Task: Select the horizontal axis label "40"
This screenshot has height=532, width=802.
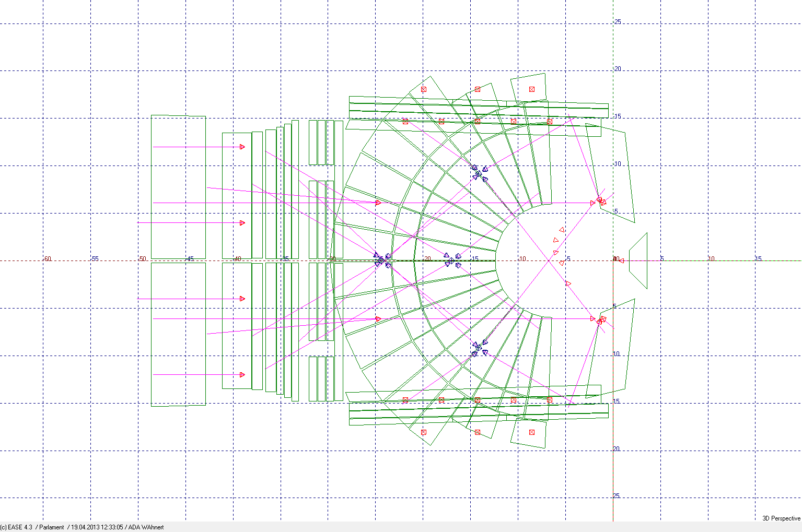Action: pos(238,259)
